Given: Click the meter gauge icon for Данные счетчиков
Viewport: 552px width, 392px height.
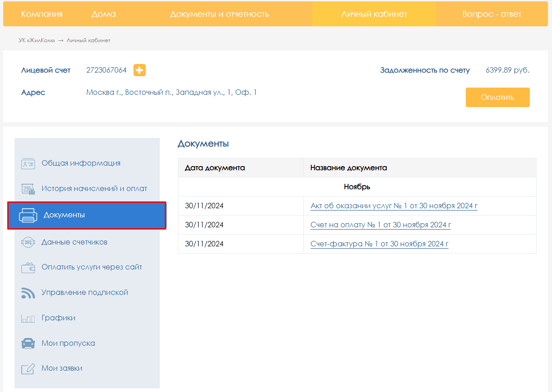Looking at the screenshot, I should click(x=28, y=242).
